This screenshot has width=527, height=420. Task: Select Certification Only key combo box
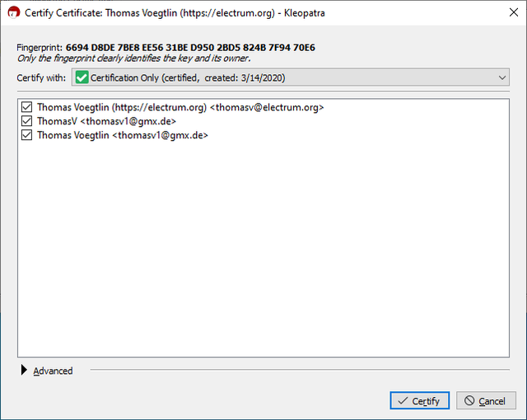pyautogui.click(x=291, y=77)
